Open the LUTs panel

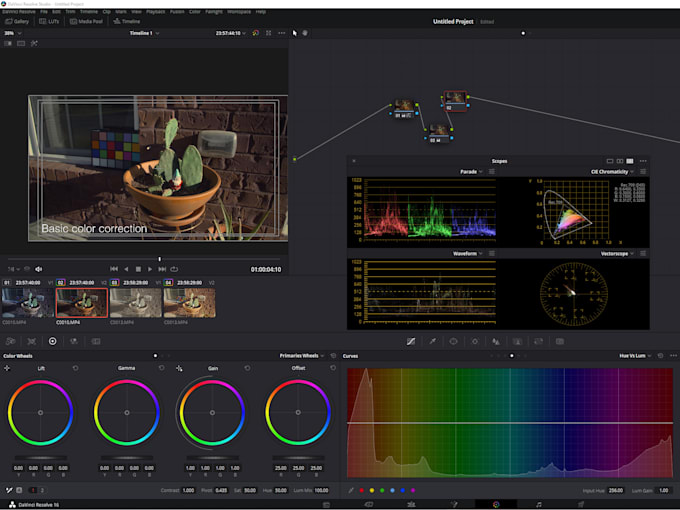pos(49,21)
